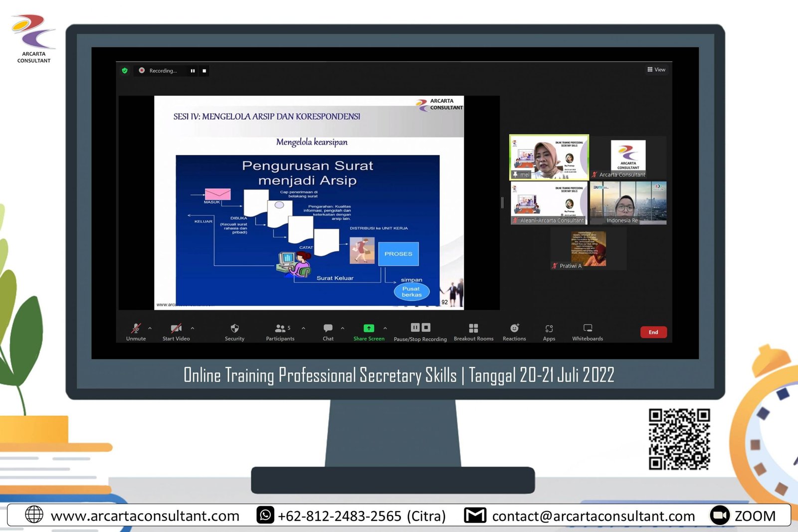Open Whiteboards
This screenshot has height=532, width=798.
[x=588, y=328]
